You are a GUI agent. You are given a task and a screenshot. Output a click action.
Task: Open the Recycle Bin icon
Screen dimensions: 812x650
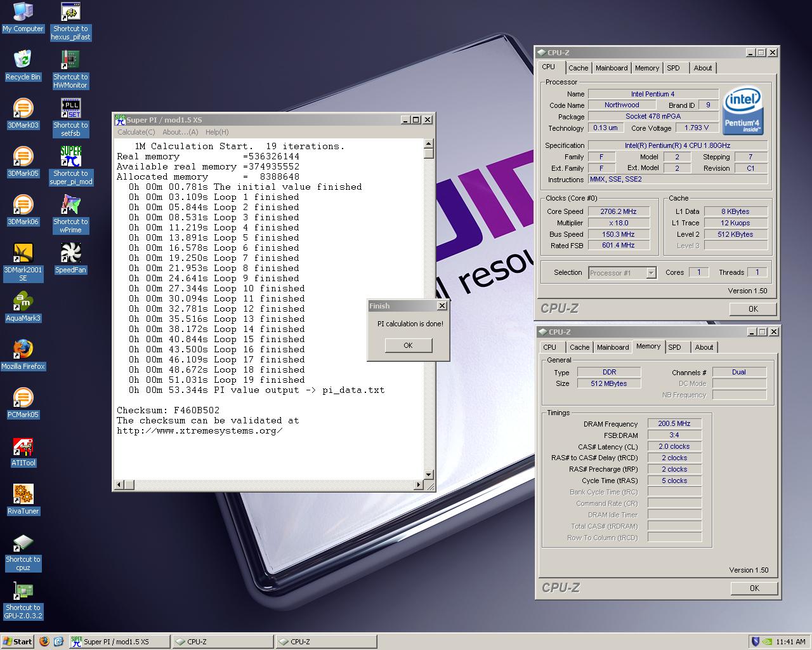23,65
